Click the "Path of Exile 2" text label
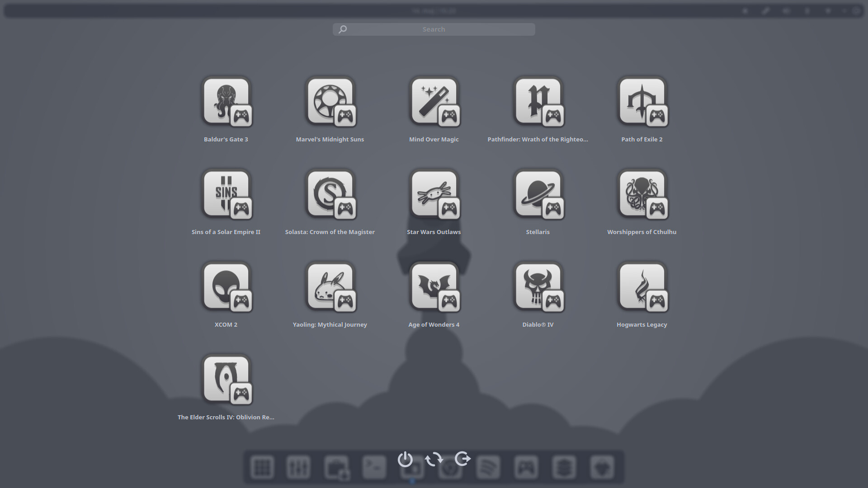This screenshot has height=488, width=868. [x=642, y=139]
